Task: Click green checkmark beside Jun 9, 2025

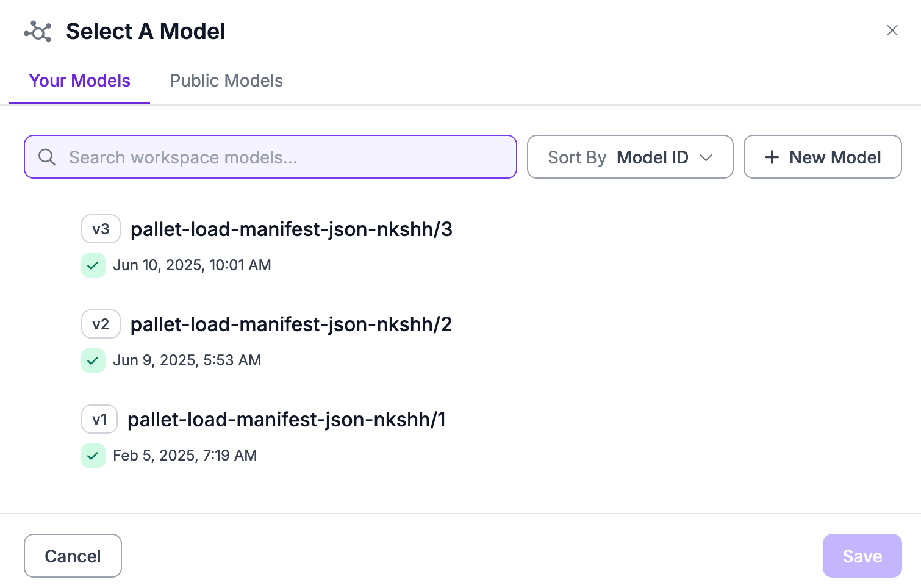Action: tap(93, 360)
